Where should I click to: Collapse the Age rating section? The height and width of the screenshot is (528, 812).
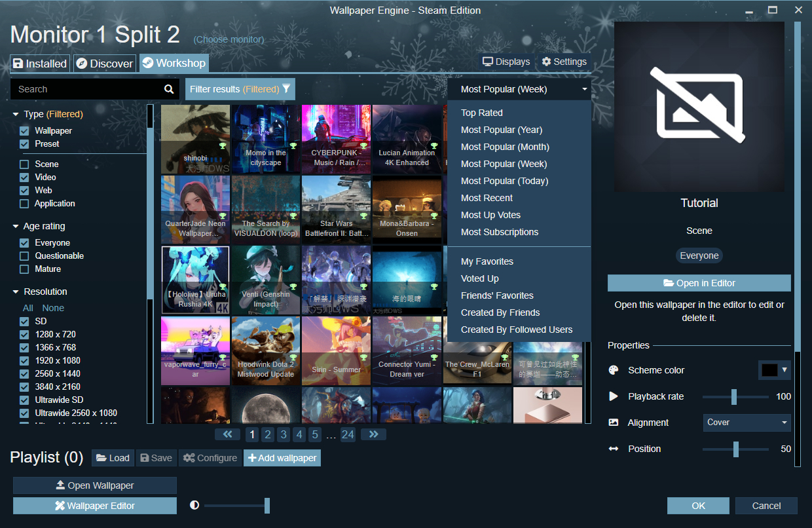[x=16, y=226]
